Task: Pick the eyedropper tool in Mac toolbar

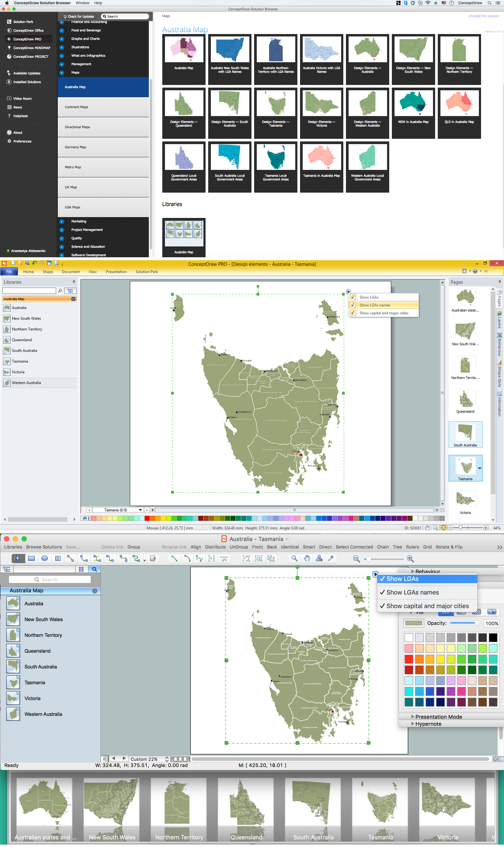Action: 331,558
